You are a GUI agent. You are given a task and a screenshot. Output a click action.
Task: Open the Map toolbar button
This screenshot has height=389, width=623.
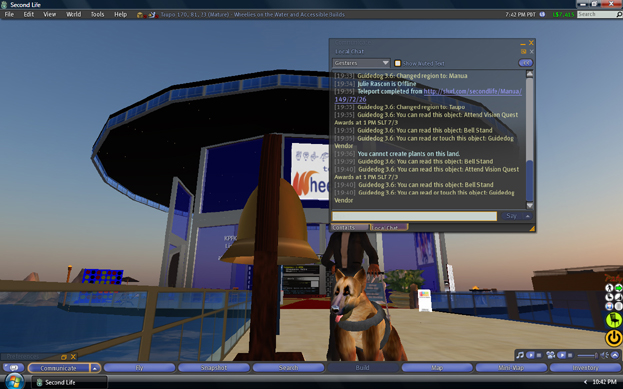click(x=437, y=368)
